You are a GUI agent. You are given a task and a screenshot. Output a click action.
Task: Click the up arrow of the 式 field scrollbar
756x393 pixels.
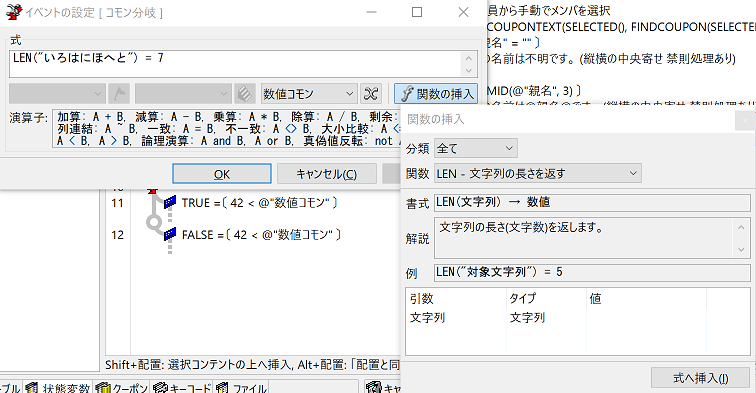469,58
